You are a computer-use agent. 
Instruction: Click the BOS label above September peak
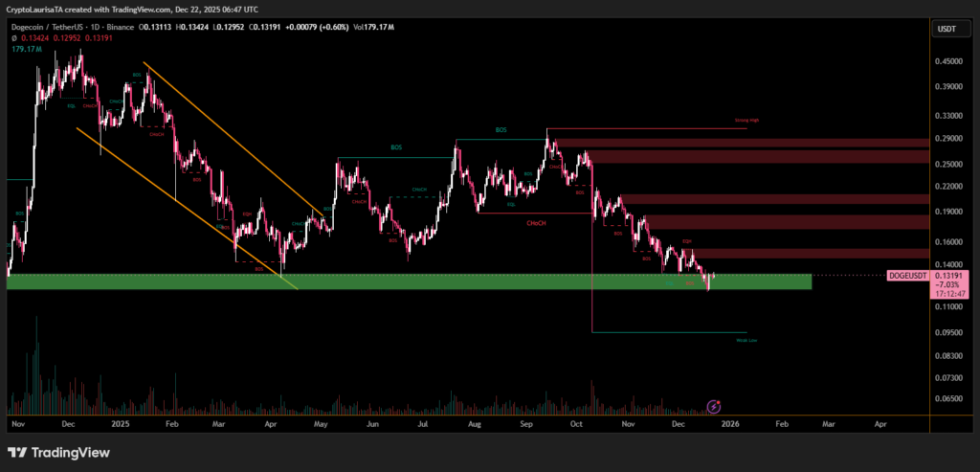click(x=500, y=129)
